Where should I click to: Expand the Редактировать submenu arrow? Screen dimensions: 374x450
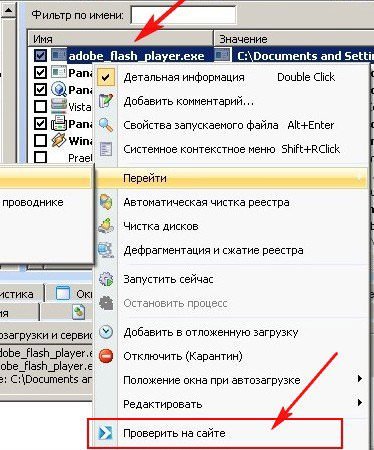click(x=360, y=403)
